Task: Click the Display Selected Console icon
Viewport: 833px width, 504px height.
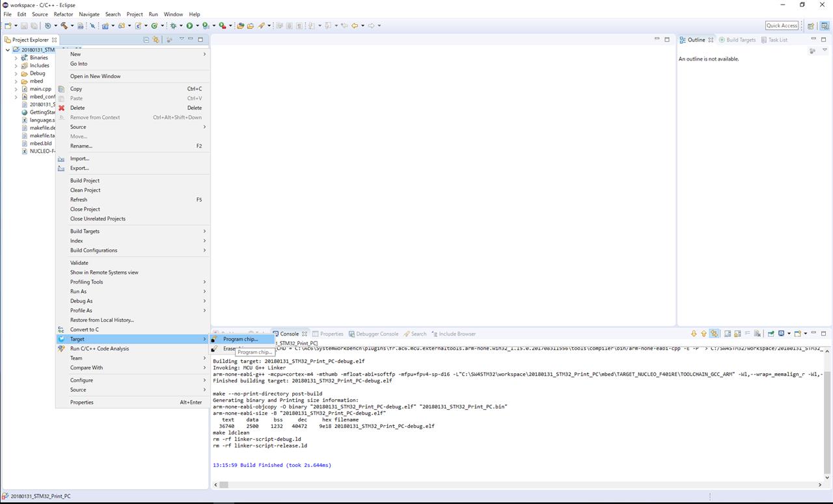Action: (781, 334)
